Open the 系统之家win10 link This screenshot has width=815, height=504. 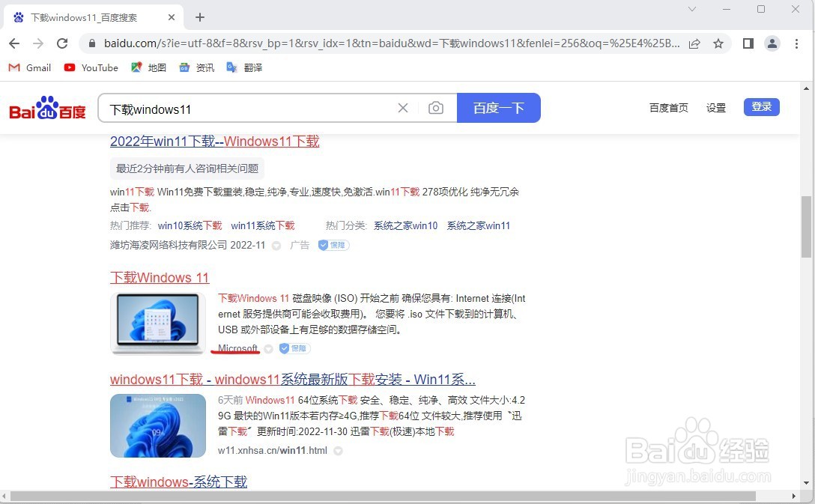[x=405, y=225]
